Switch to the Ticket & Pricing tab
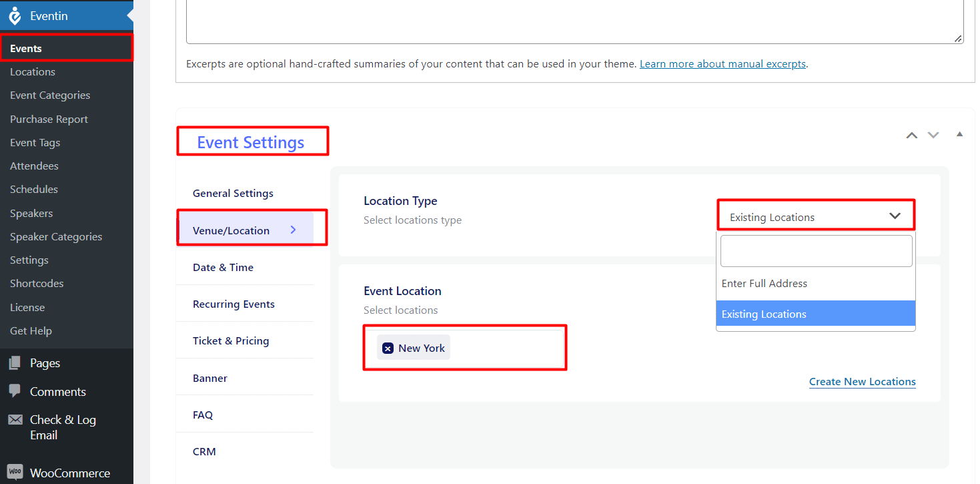 231,340
